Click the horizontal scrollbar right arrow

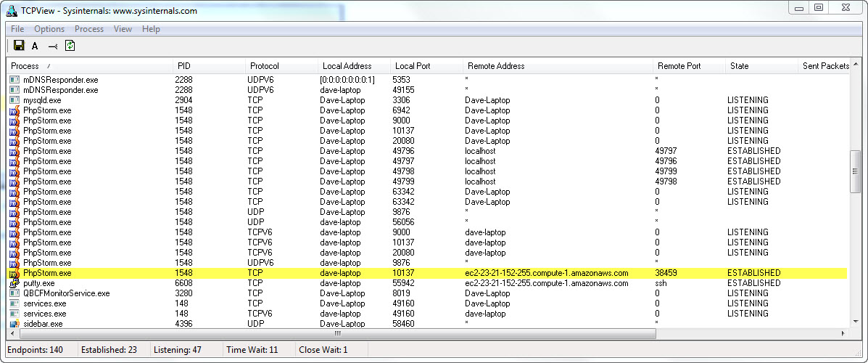point(844,334)
